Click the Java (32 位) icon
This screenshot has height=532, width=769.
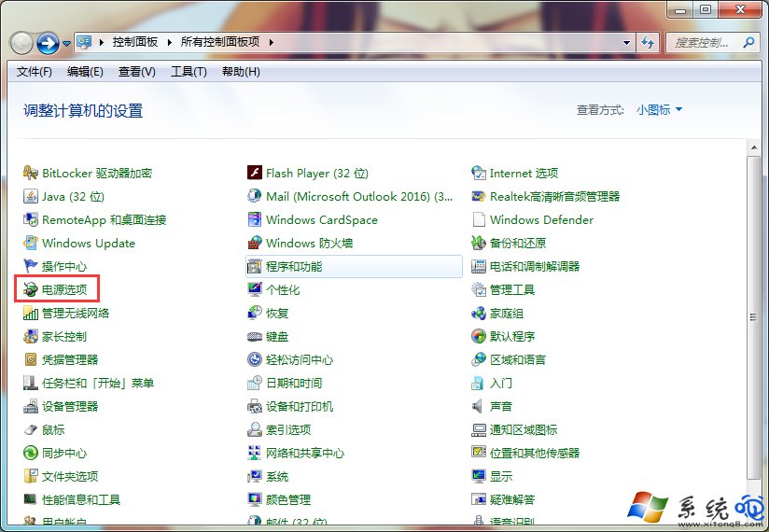coord(31,197)
